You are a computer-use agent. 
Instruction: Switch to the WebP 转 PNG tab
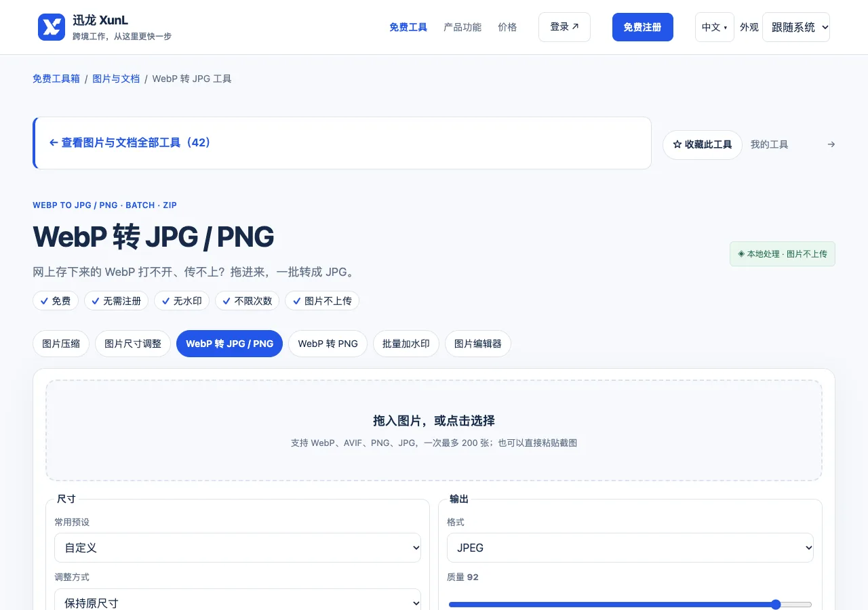(x=328, y=344)
